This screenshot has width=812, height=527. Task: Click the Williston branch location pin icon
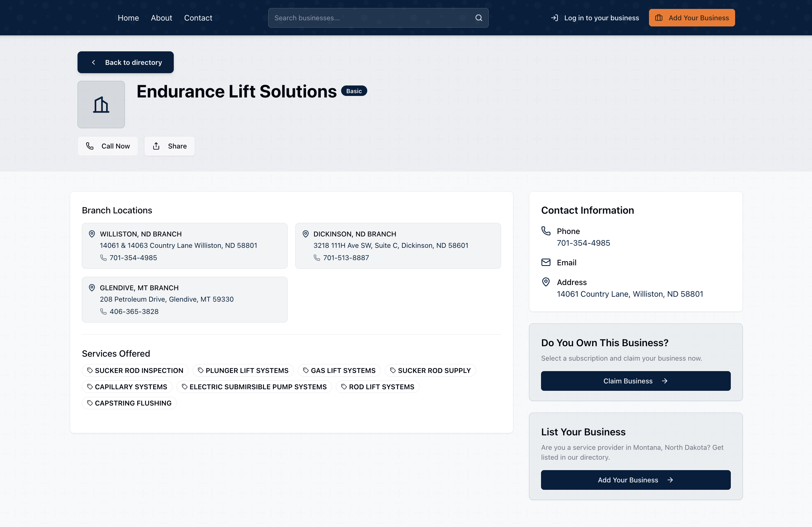[x=92, y=234]
